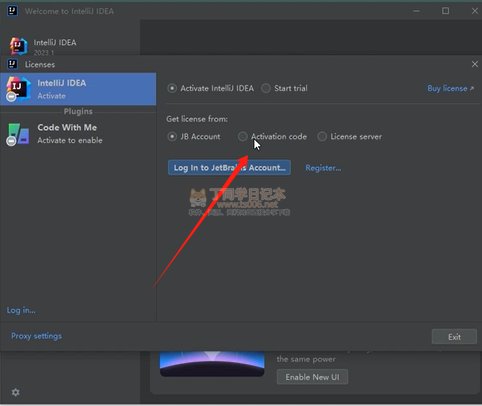
Task: Click the IntelliJ IDEA product icon in license list
Action: coord(18,89)
